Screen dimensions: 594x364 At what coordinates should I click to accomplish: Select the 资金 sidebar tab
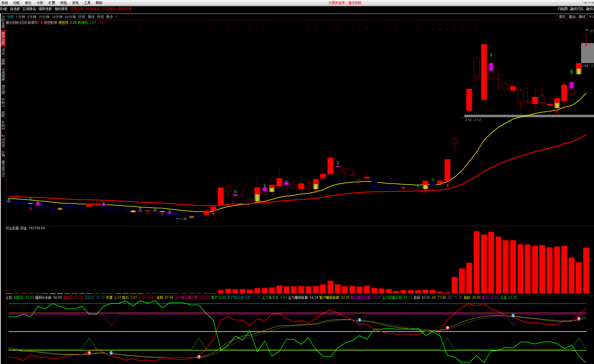point(3,51)
